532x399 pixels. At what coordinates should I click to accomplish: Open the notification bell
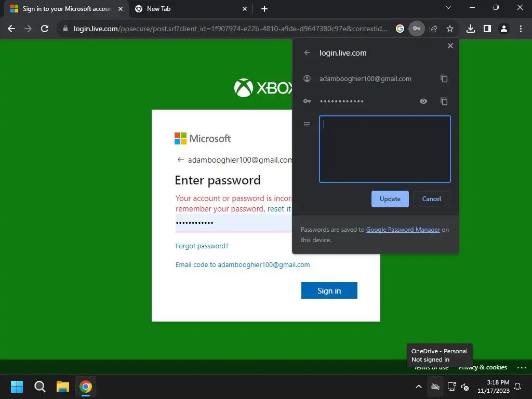[517, 387]
